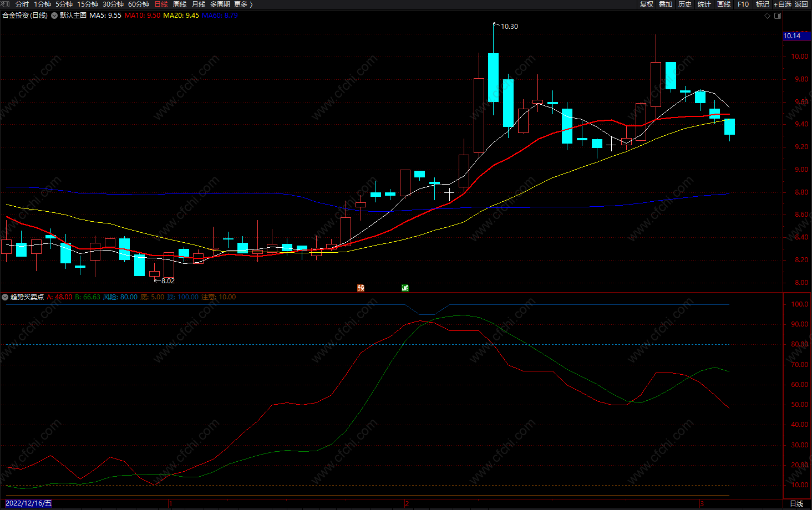Click 返回 to go back
This screenshot has height=510, width=812.
801,4
